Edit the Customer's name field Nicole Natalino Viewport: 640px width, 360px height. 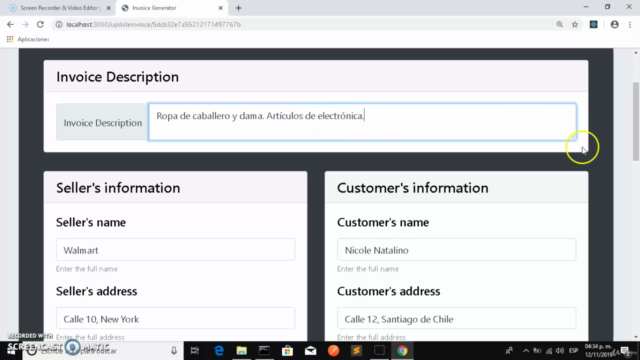pos(456,250)
